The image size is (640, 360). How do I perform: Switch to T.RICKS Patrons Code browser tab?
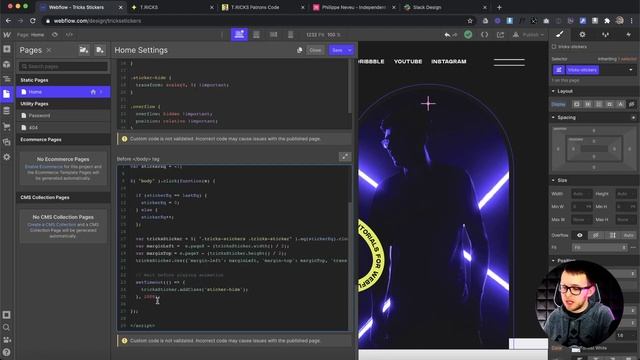tap(264, 7)
